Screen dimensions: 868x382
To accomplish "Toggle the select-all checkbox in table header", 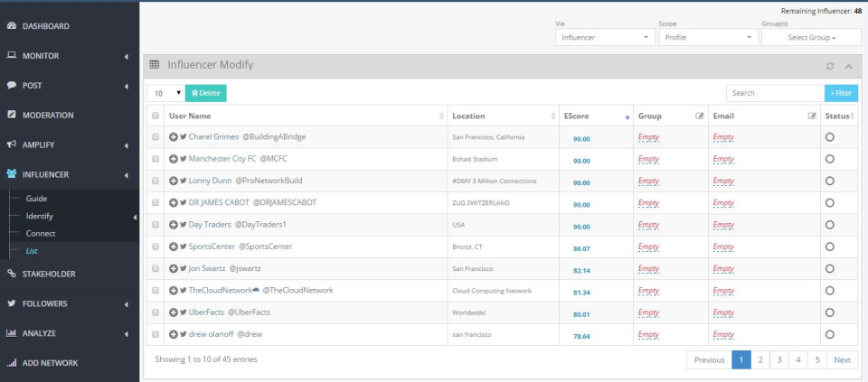I will pyautogui.click(x=156, y=116).
